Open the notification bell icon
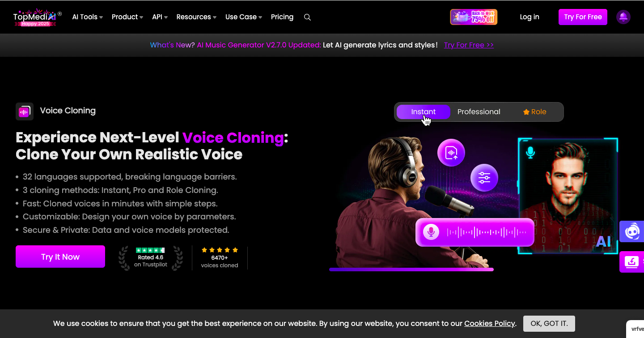 click(623, 17)
